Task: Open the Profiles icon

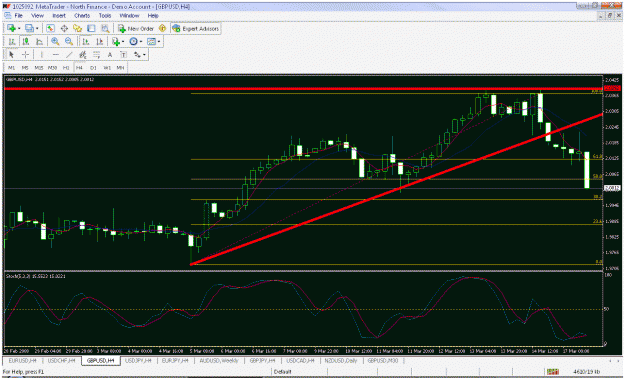Action: 29,28
